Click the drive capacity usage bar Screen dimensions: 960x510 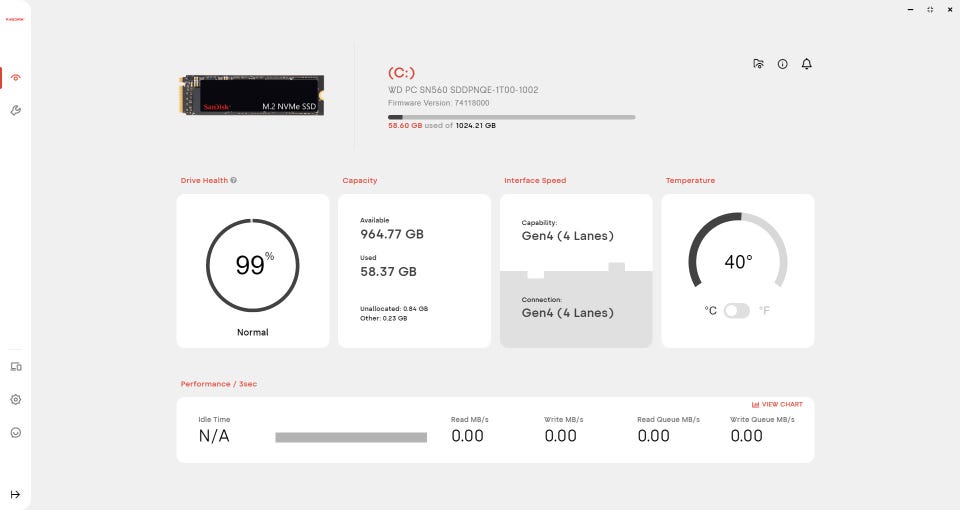pos(512,117)
